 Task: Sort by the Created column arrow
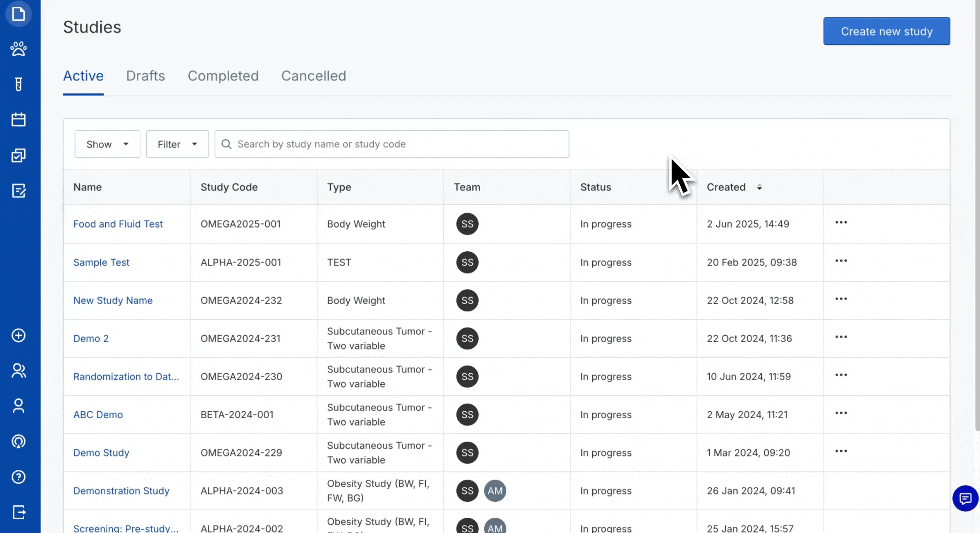click(x=759, y=187)
